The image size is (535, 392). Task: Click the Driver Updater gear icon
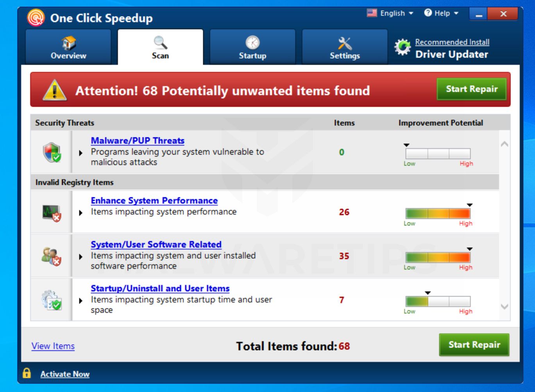(403, 48)
